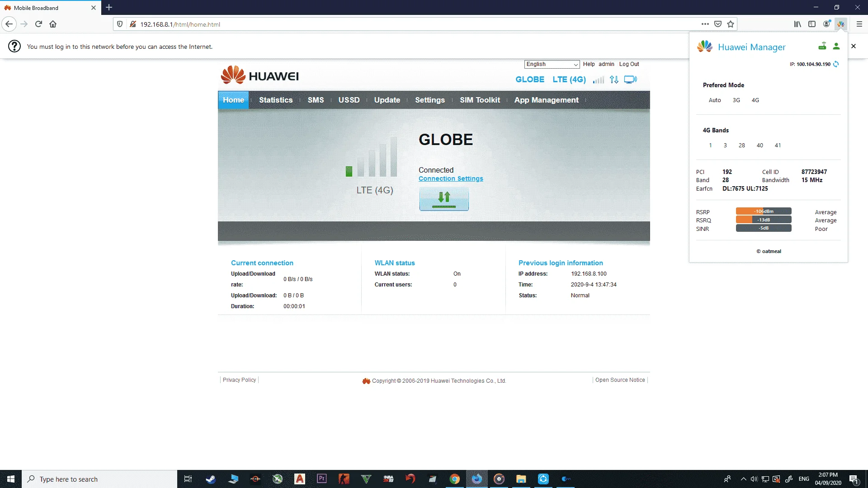Click the data transfer arrows status icon

point(614,80)
